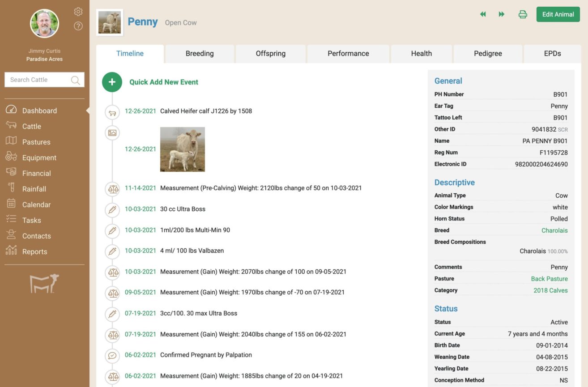This screenshot has height=387, width=588.
Task: Open help via question mark icon
Action: [78, 26]
